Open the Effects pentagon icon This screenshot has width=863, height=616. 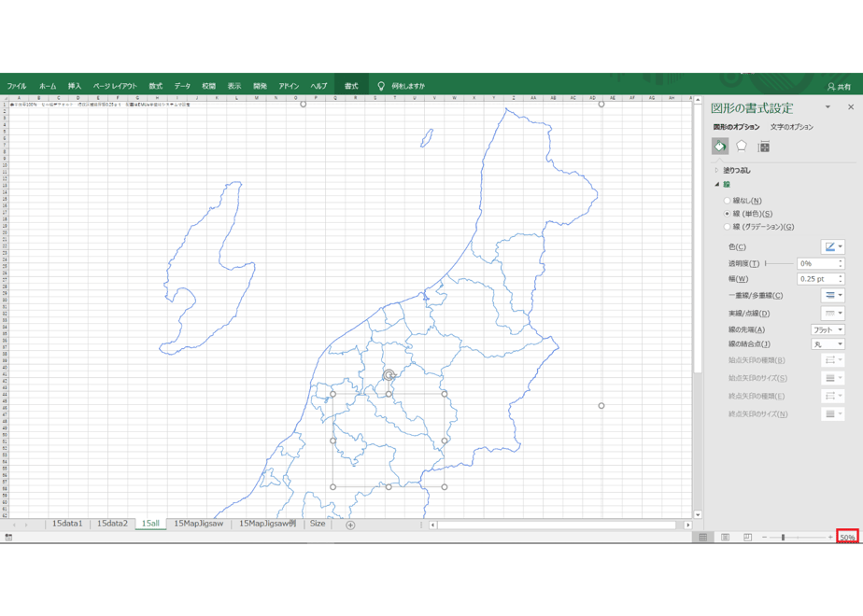[742, 147]
